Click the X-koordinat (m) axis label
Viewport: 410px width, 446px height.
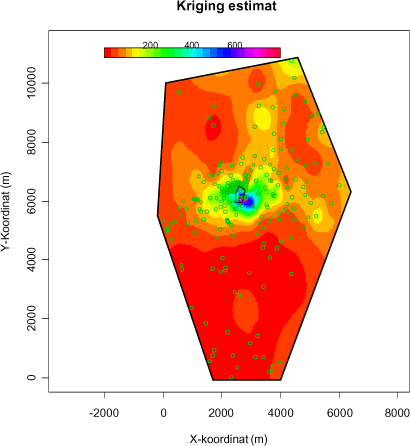pyautogui.click(x=229, y=439)
